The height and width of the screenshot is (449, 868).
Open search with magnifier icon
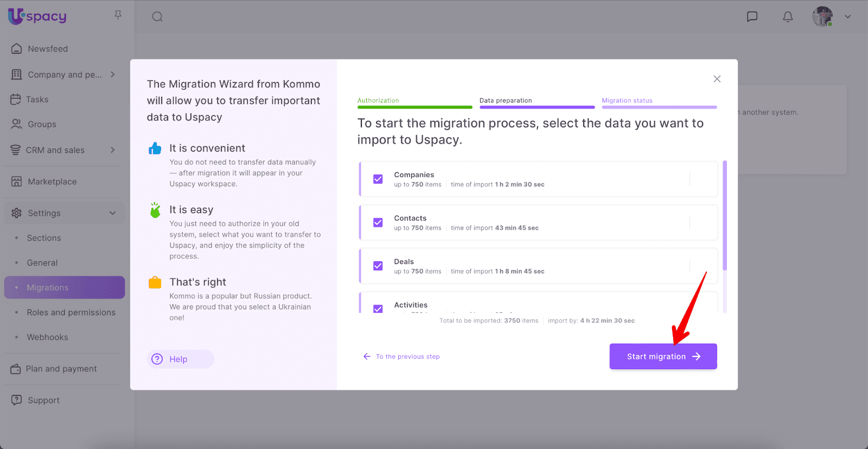pyautogui.click(x=157, y=17)
